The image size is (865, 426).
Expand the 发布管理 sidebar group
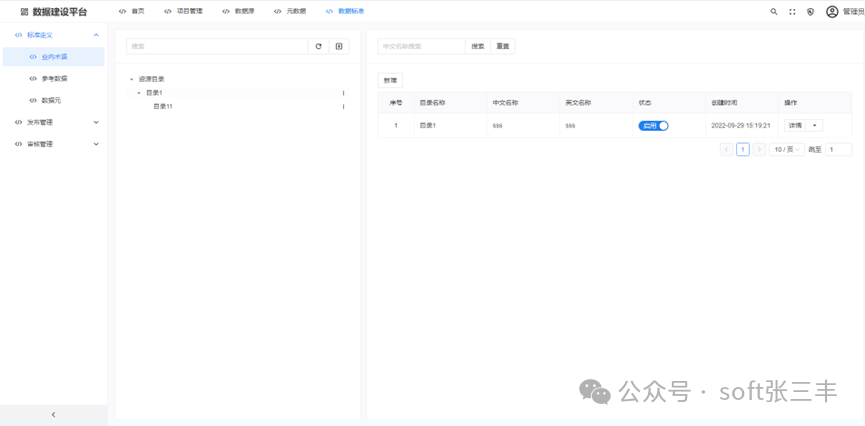point(96,122)
